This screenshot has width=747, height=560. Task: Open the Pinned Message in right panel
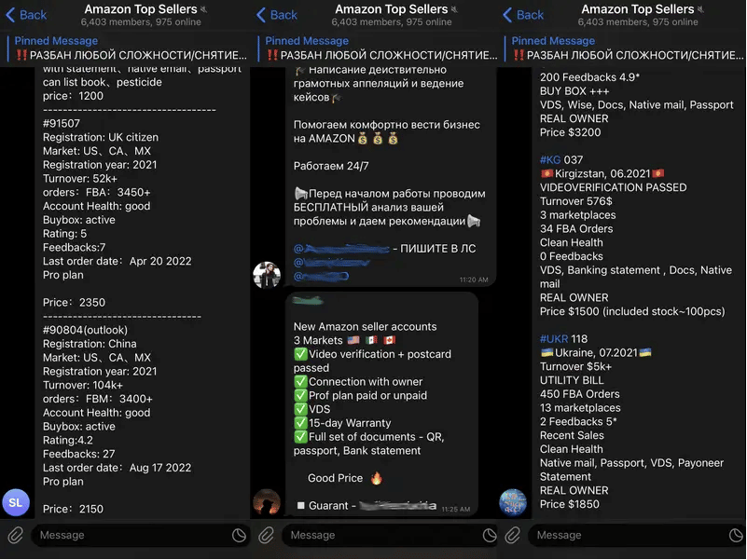coord(625,48)
